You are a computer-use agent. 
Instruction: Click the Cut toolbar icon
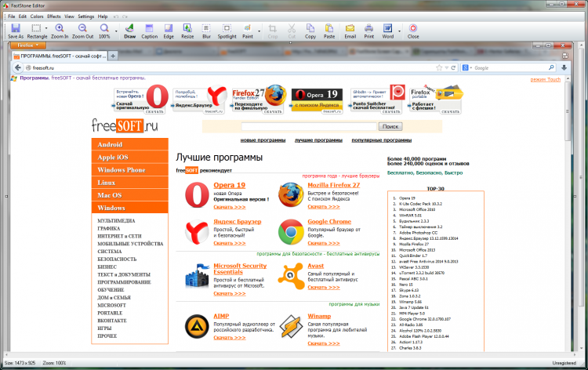pos(292,31)
